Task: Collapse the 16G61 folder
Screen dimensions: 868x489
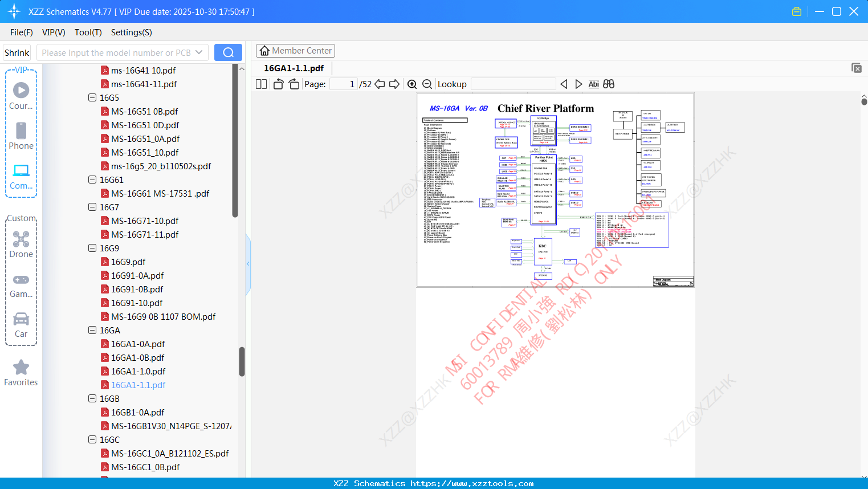Action: coord(92,180)
